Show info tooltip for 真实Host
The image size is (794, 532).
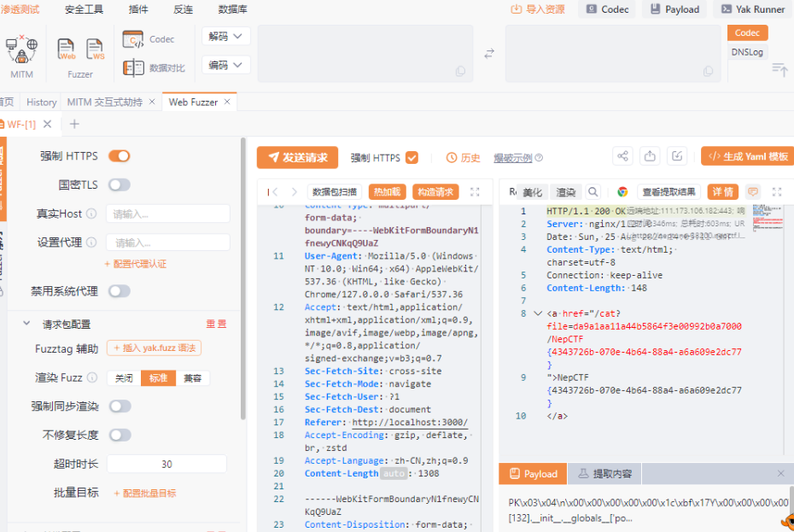pos(91,213)
